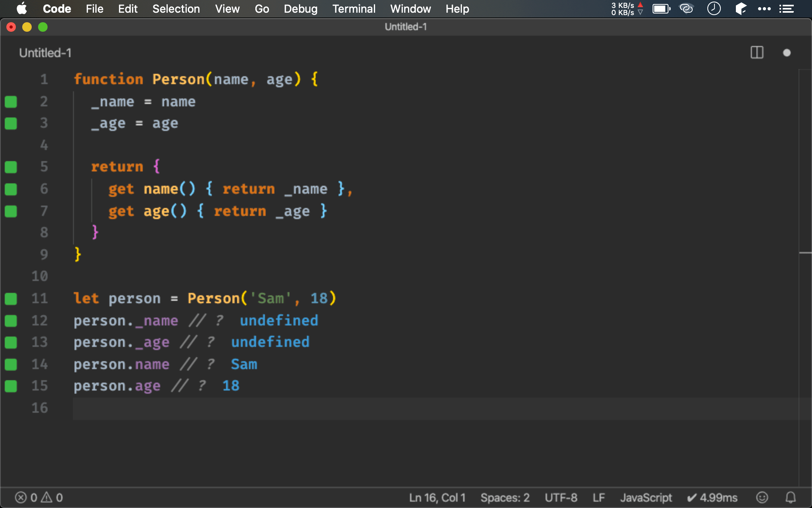Click the split editor icon

757,53
